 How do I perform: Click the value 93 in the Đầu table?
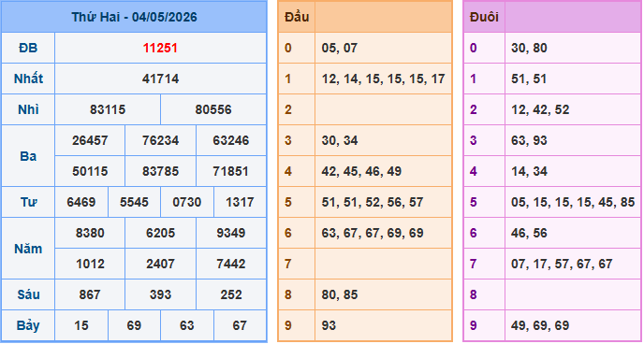[x=329, y=325]
